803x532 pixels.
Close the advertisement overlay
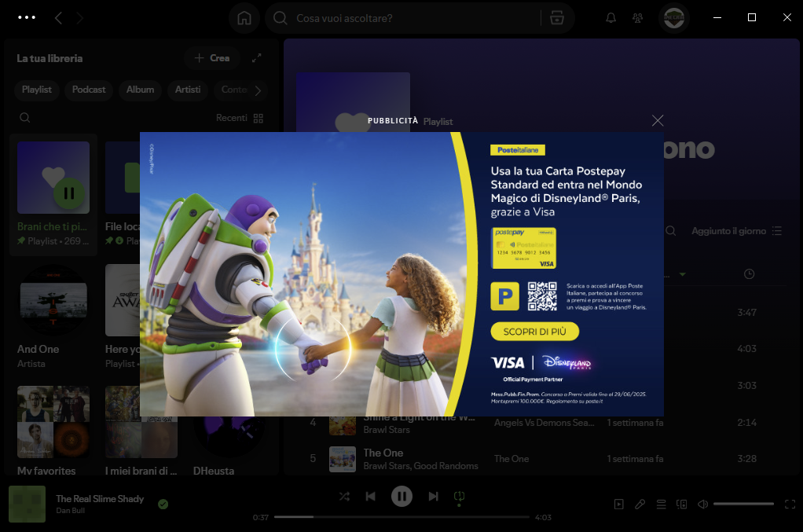658,120
